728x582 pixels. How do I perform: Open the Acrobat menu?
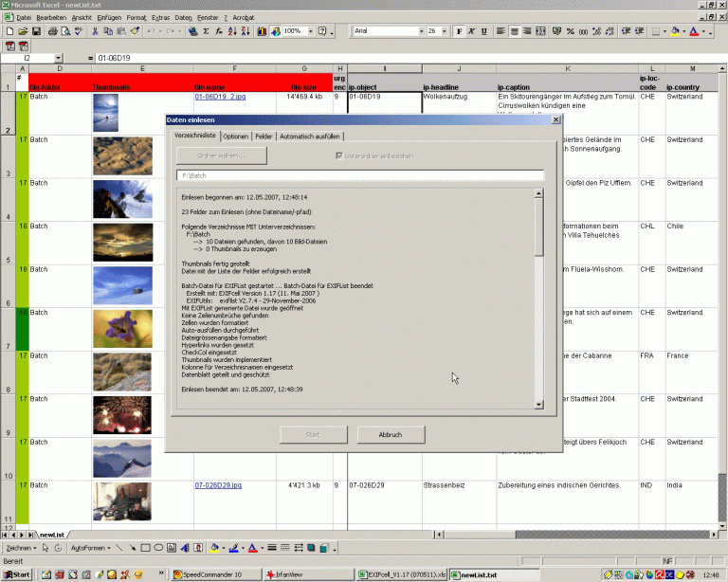[244, 18]
